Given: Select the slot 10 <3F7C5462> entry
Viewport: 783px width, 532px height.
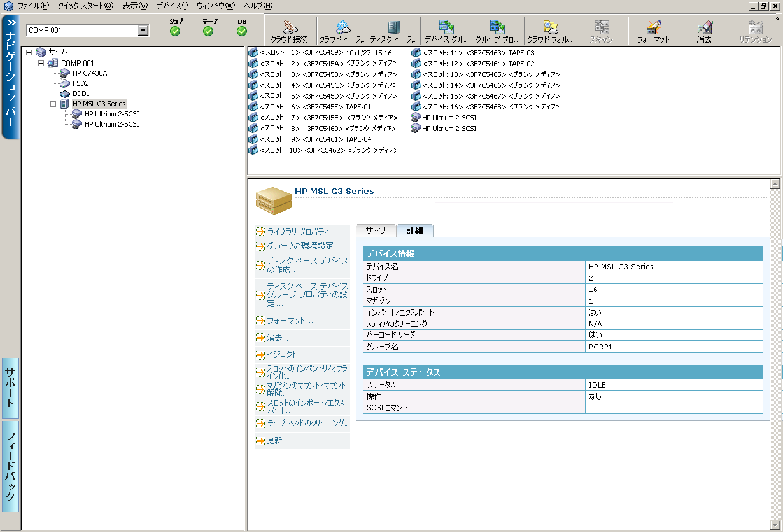Looking at the screenshot, I should [x=323, y=150].
